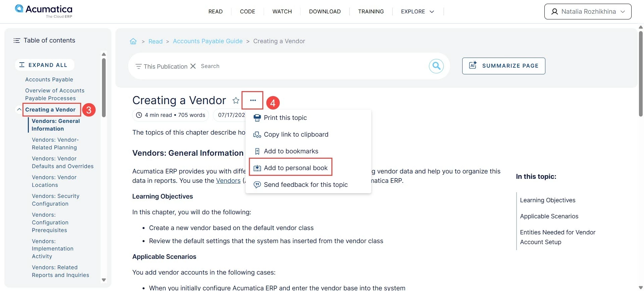Go to the home breadcrumb icon

click(133, 41)
